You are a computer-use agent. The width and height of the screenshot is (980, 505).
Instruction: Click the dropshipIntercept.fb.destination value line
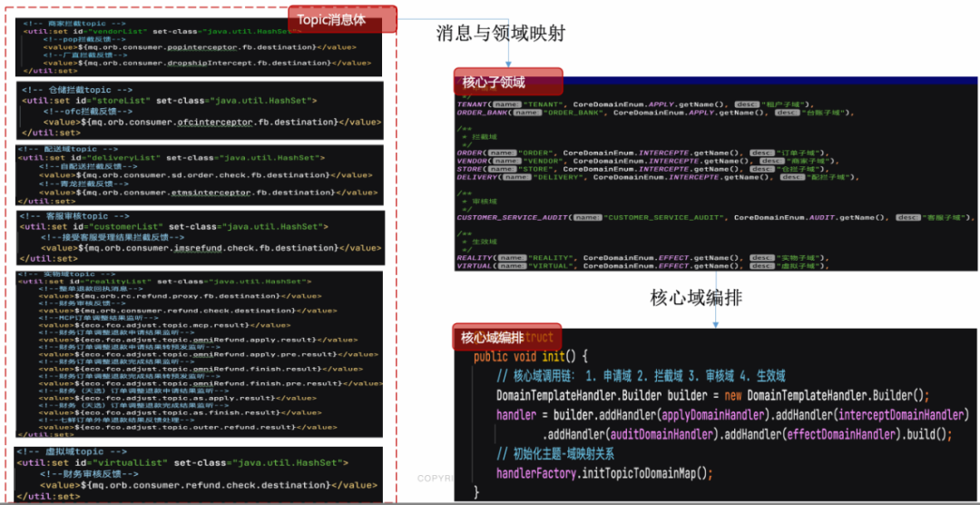coord(206,63)
